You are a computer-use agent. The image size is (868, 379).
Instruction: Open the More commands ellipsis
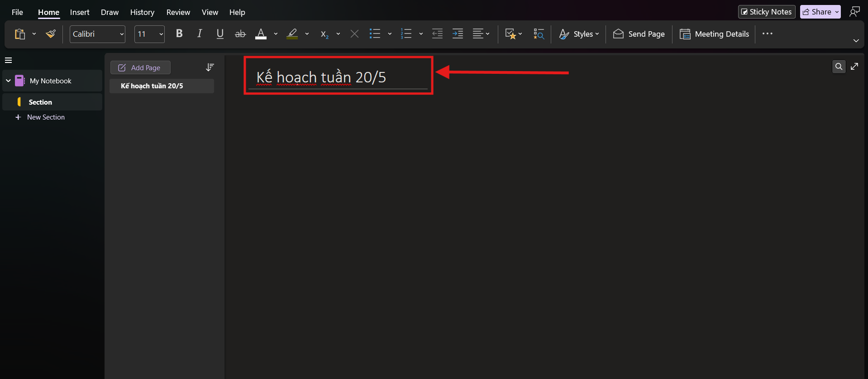tap(767, 34)
